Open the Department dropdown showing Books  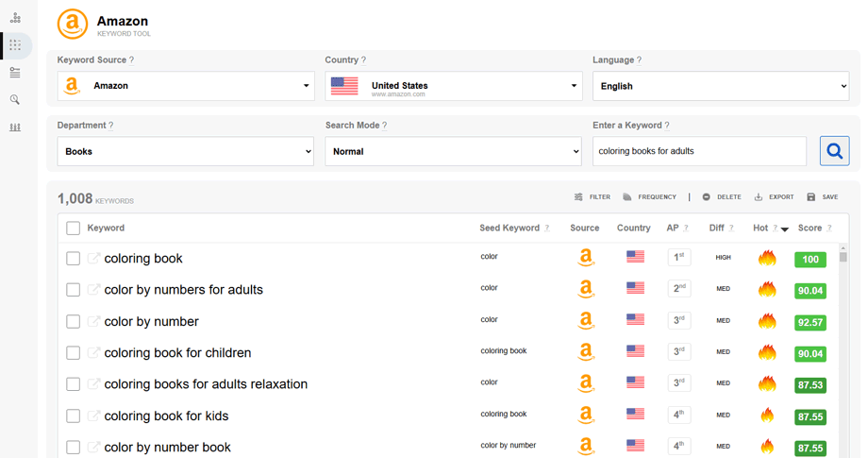(186, 151)
